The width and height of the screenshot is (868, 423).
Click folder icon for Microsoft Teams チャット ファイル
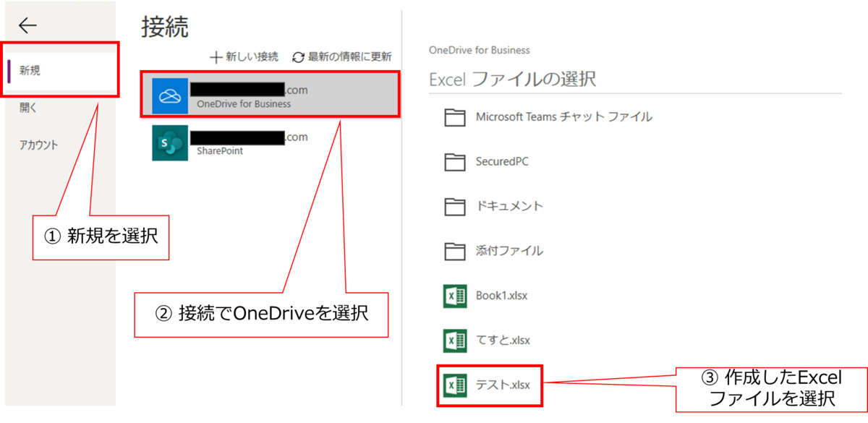454,117
